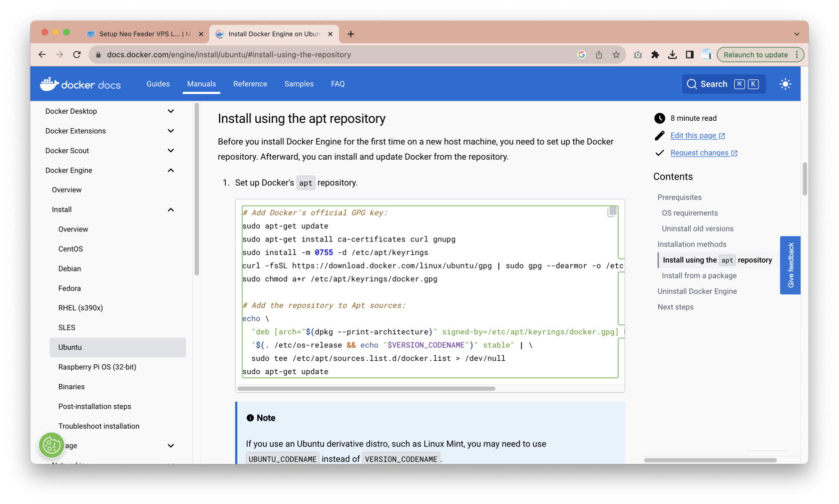Viewport: 839px width, 504px height.
Task: Click the camera extension icon
Action: [x=638, y=55]
